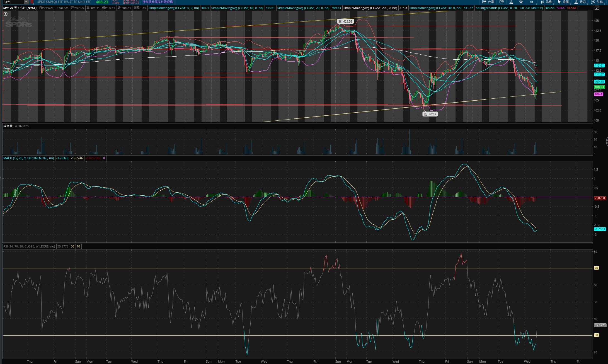Viewport: 608px width, 364px height.
Task: Click Bollinger lower band value 406.4 in header
Action: coord(561,8)
